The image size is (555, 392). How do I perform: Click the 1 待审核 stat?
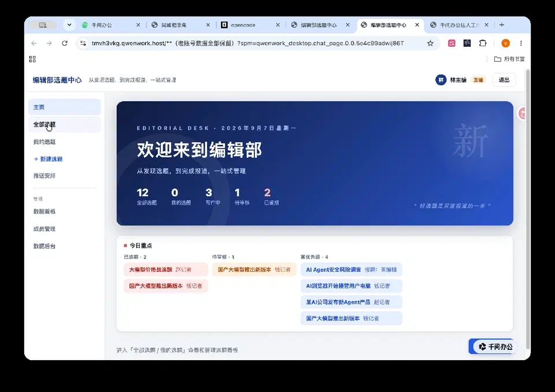(242, 197)
